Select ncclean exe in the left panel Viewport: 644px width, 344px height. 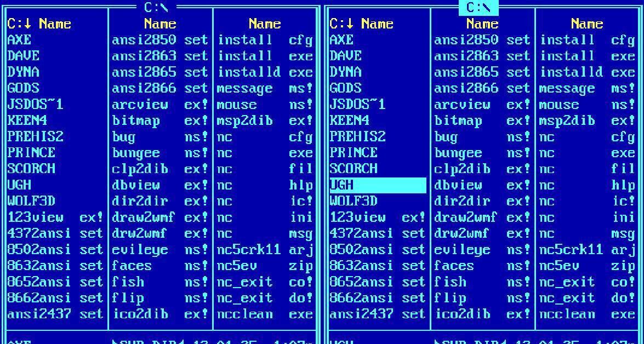pos(264,314)
